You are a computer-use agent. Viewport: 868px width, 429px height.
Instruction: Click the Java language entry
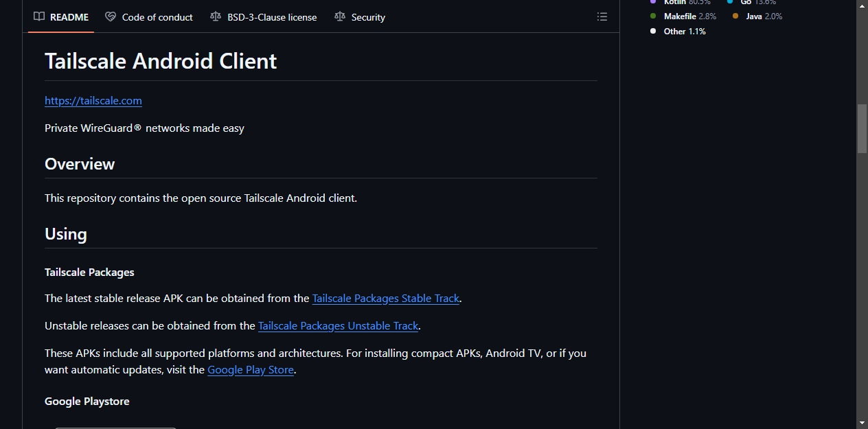coord(757,16)
